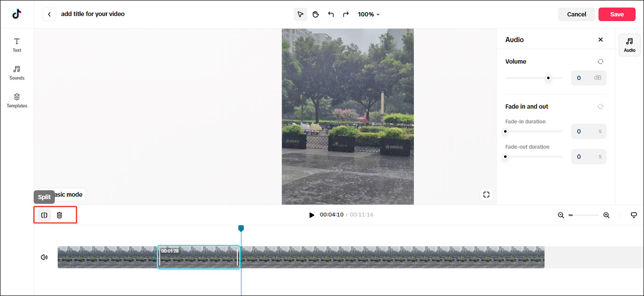Close the Audio panel
Screen dimensions: 644x296
coord(600,40)
